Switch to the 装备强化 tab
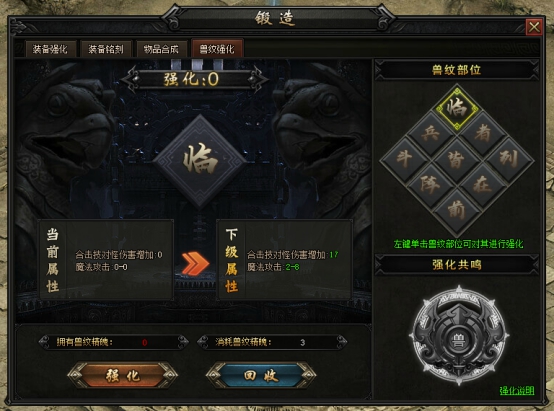The image size is (554, 411). (x=50, y=49)
